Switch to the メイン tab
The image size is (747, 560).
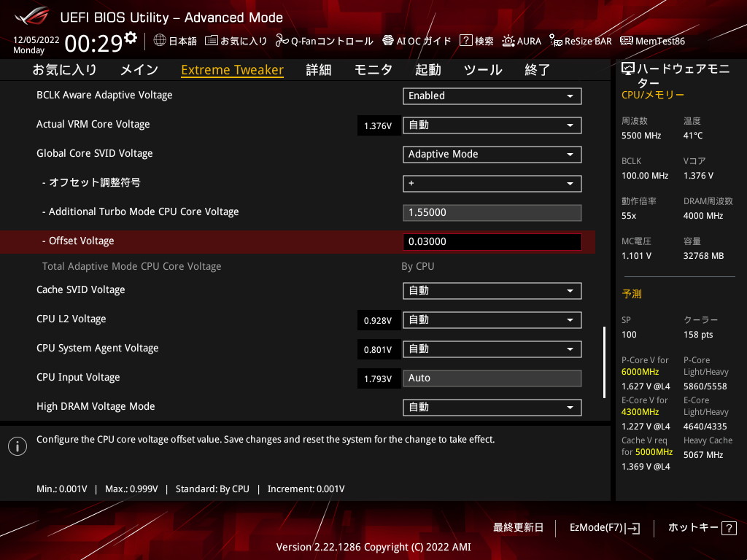(x=139, y=69)
